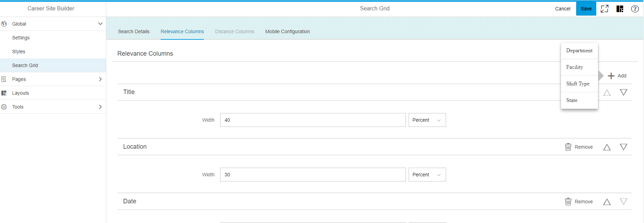Click the Date row move down arrow

pos(624,202)
